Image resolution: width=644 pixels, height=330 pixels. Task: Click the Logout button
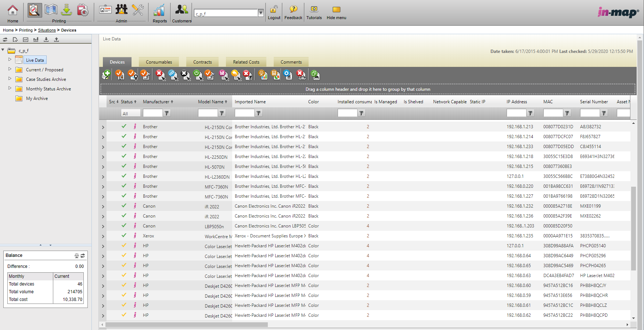(x=274, y=12)
